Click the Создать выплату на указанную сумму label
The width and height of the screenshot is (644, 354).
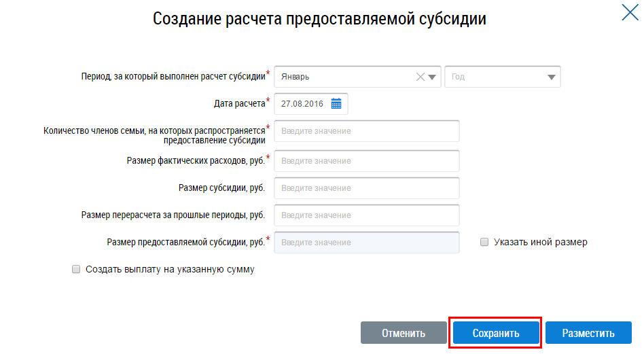(x=170, y=269)
